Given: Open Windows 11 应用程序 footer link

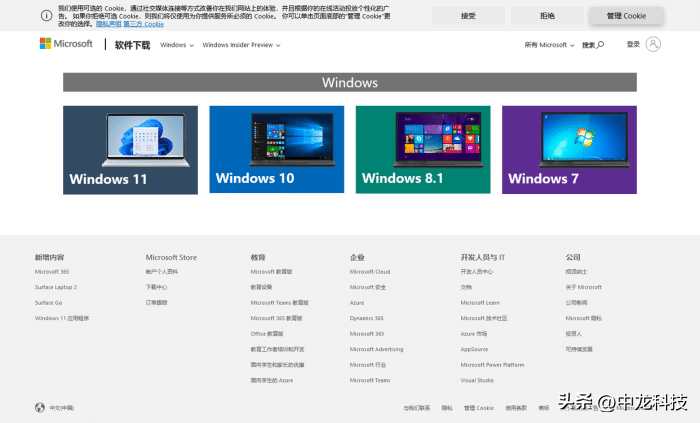Looking at the screenshot, I should point(62,319).
